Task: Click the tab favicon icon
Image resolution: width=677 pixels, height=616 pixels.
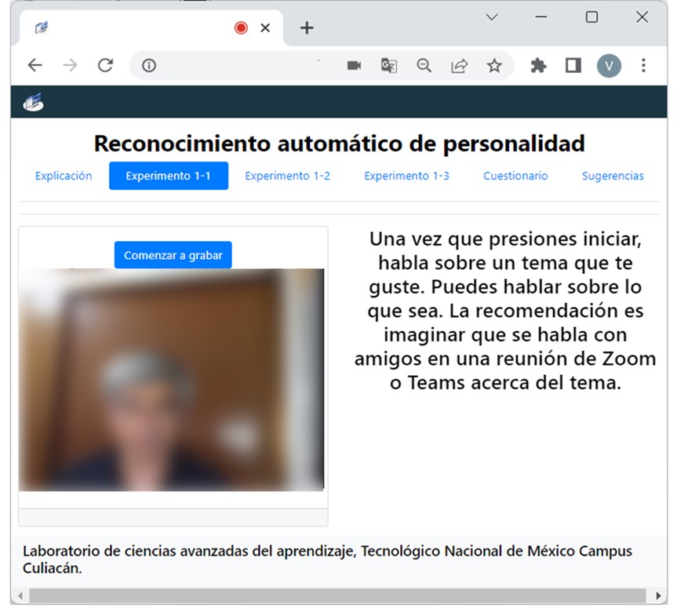Action: 42,27
